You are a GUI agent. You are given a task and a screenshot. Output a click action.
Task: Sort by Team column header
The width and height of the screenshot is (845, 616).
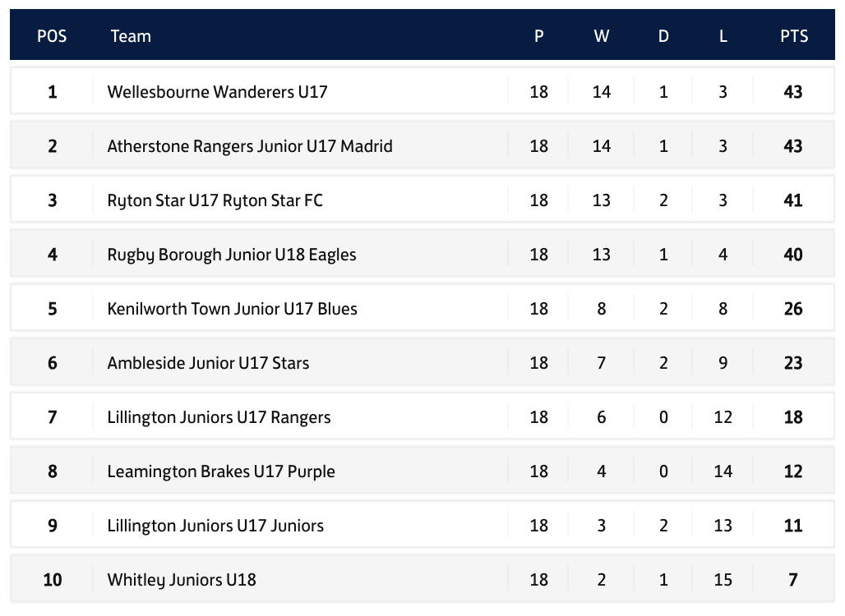tap(131, 36)
